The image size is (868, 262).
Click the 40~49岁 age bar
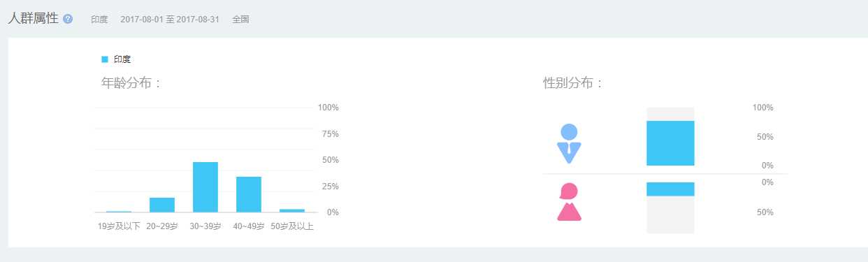coord(249,194)
